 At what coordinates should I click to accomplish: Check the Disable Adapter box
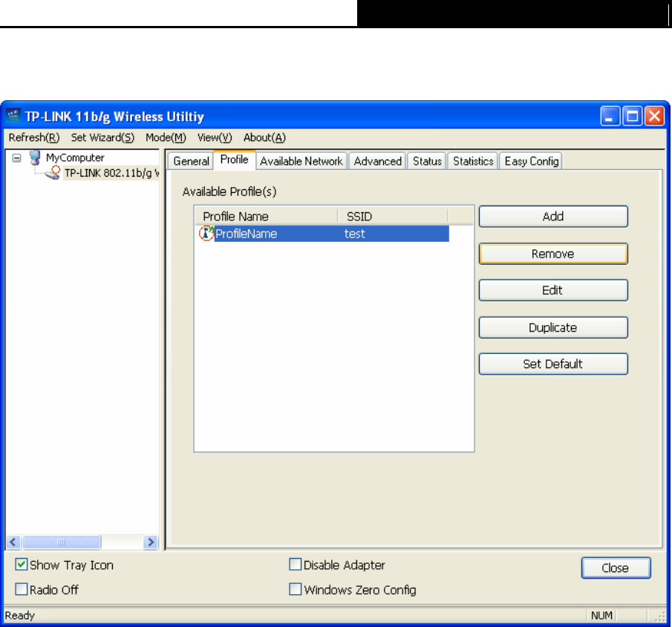296,565
